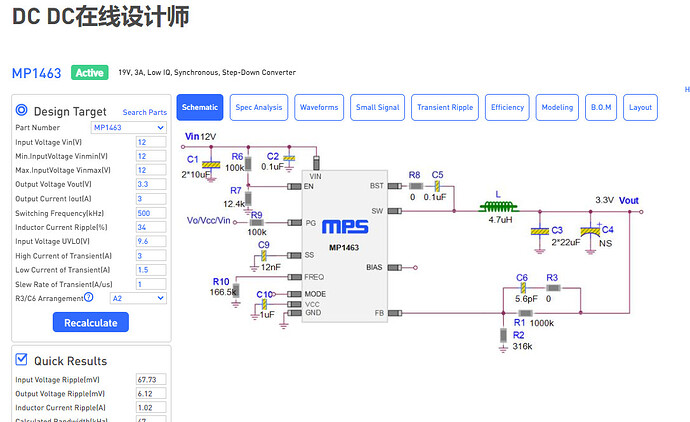Open the R3/C6 Arrangement dropdown
The image size is (690, 422).
pyautogui.click(x=138, y=298)
